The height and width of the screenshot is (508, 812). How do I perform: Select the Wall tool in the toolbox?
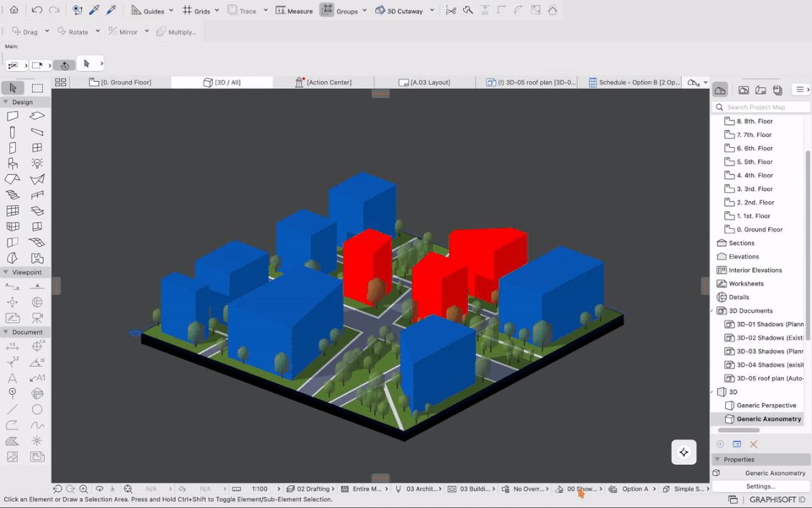click(12, 116)
